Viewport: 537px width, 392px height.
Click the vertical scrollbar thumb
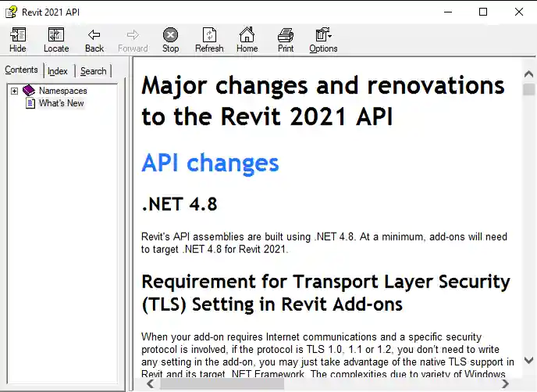tap(528, 89)
